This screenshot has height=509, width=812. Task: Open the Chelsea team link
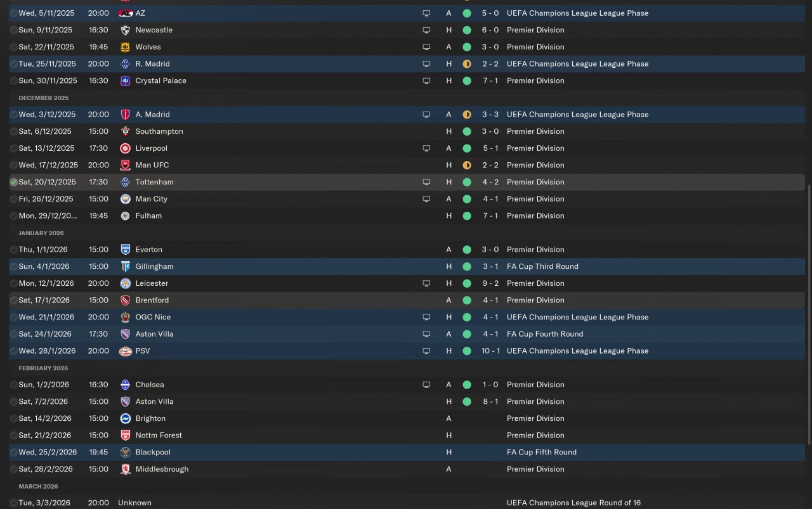coord(150,385)
